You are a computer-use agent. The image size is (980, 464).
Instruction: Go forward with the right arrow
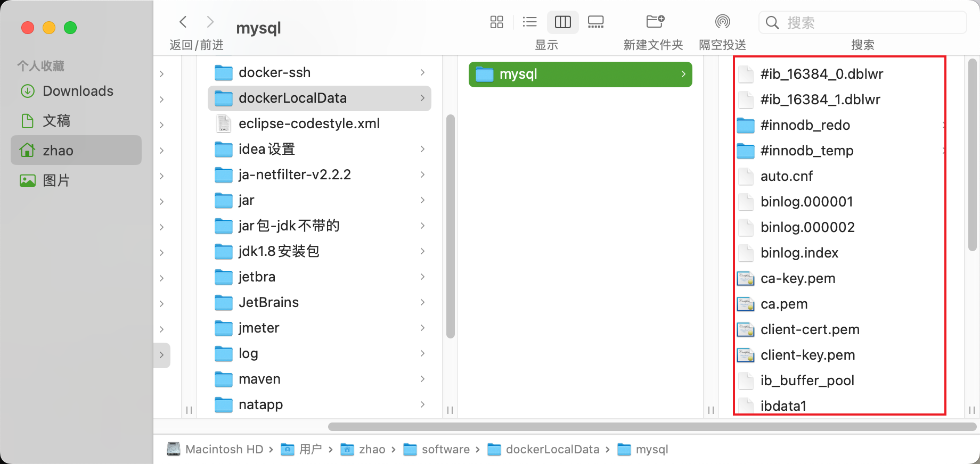[210, 22]
